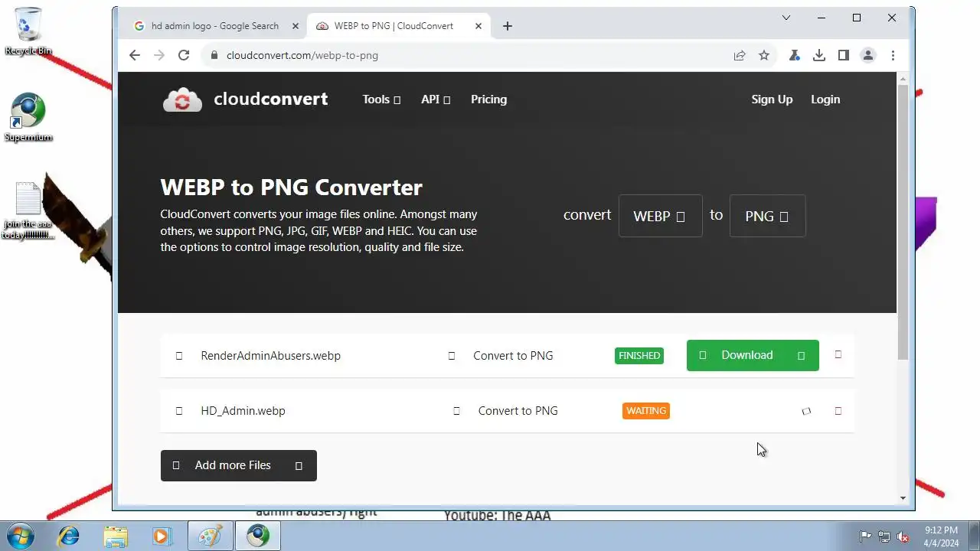The width and height of the screenshot is (980, 551).
Task: Expand the Add more Files dropdown arrow
Action: click(x=299, y=465)
